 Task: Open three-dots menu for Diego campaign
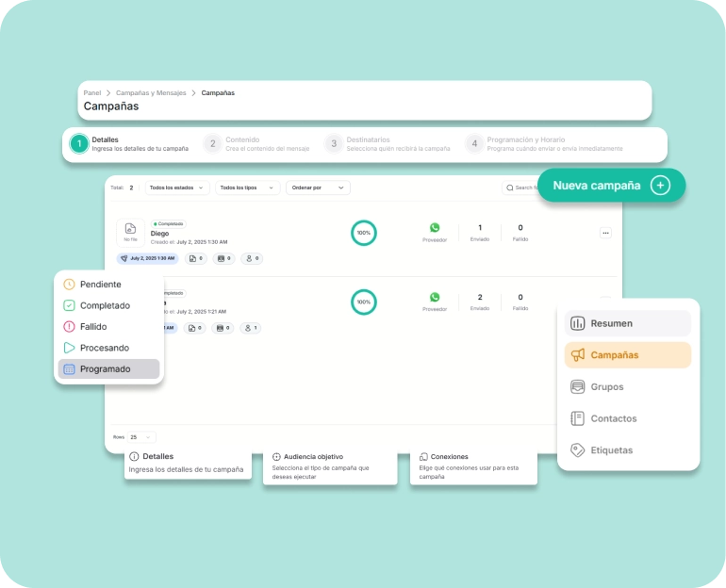click(x=605, y=233)
